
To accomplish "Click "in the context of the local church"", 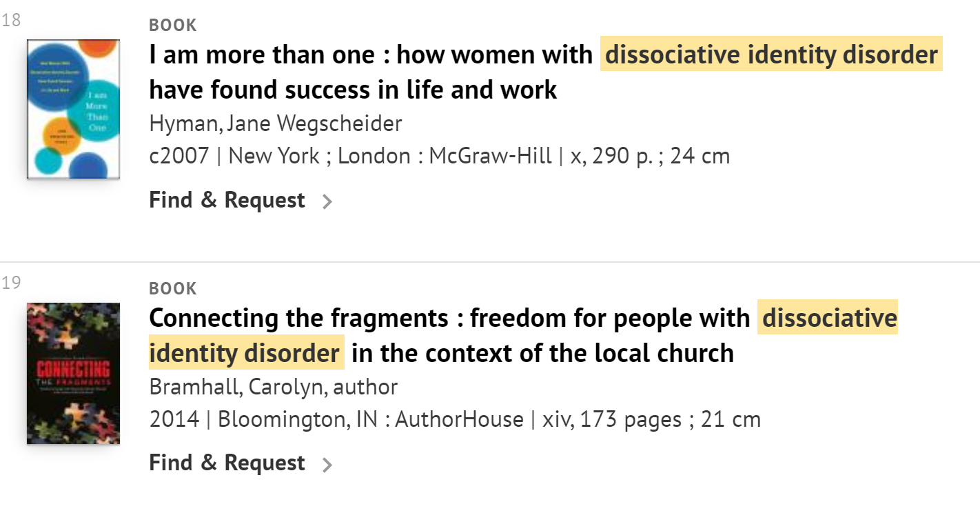I will (542, 353).
